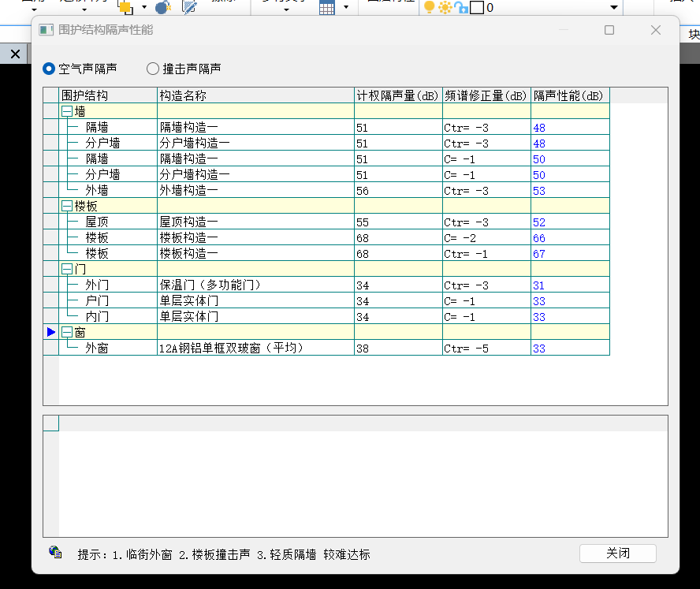This screenshot has width=700, height=589.
Task: Click the sun layer freeze icon
Action: click(445, 7)
